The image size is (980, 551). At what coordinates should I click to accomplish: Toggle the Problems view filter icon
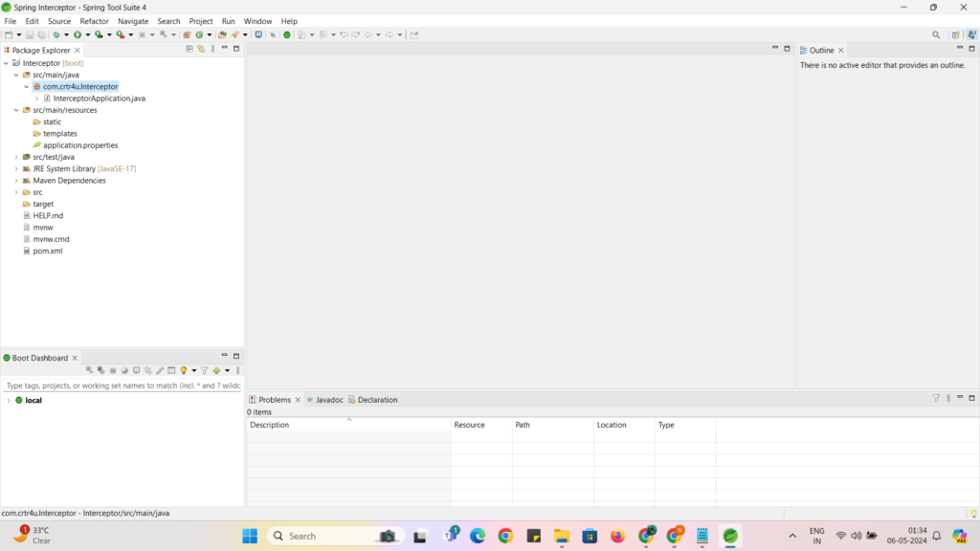point(936,398)
